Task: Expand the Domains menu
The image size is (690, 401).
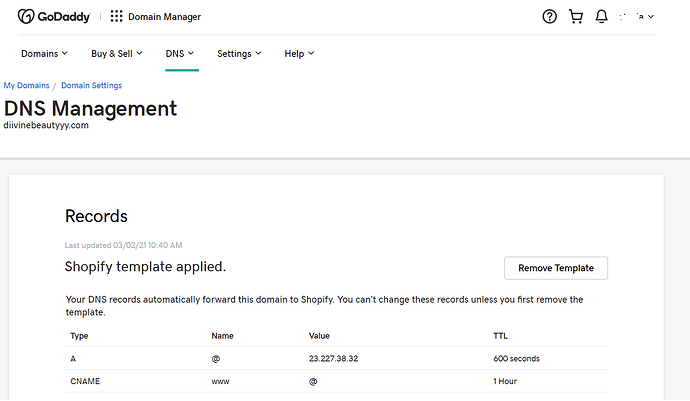Action: [44, 53]
